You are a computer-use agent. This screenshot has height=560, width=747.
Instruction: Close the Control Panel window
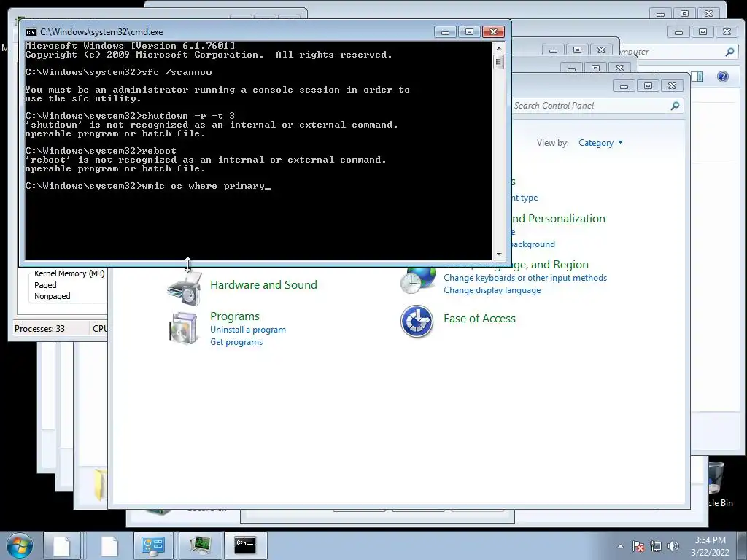click(672, 86)
